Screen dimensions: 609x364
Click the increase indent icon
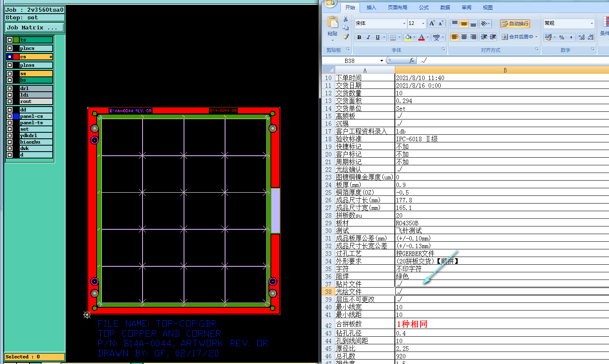point(493,37)
